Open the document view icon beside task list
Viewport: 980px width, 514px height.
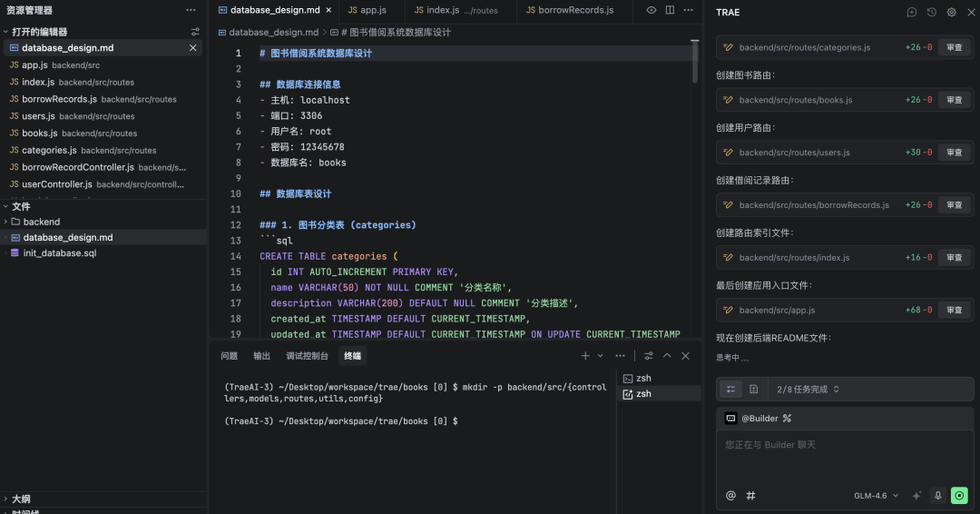tap(754, 389)
